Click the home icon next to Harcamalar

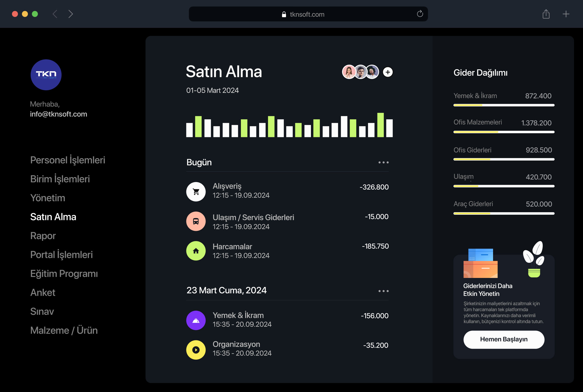(x=196, y=251)
